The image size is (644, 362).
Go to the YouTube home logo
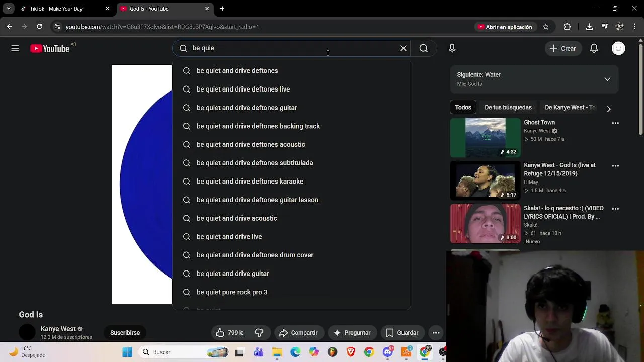[50, 48]
